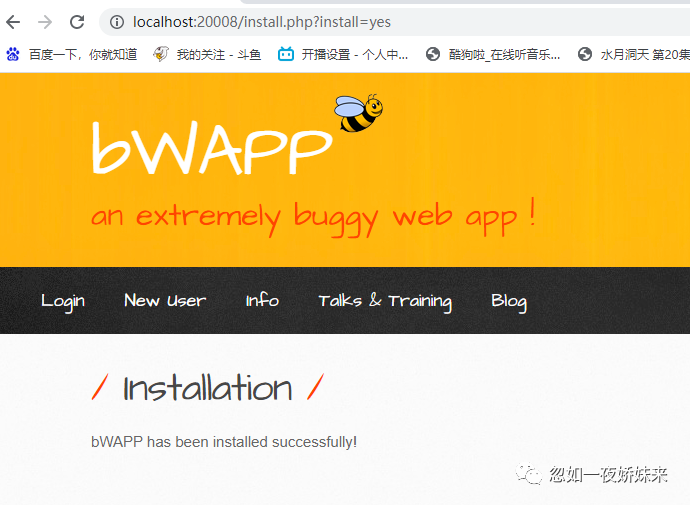Open Talks & Training menu item

coord(385,301)
